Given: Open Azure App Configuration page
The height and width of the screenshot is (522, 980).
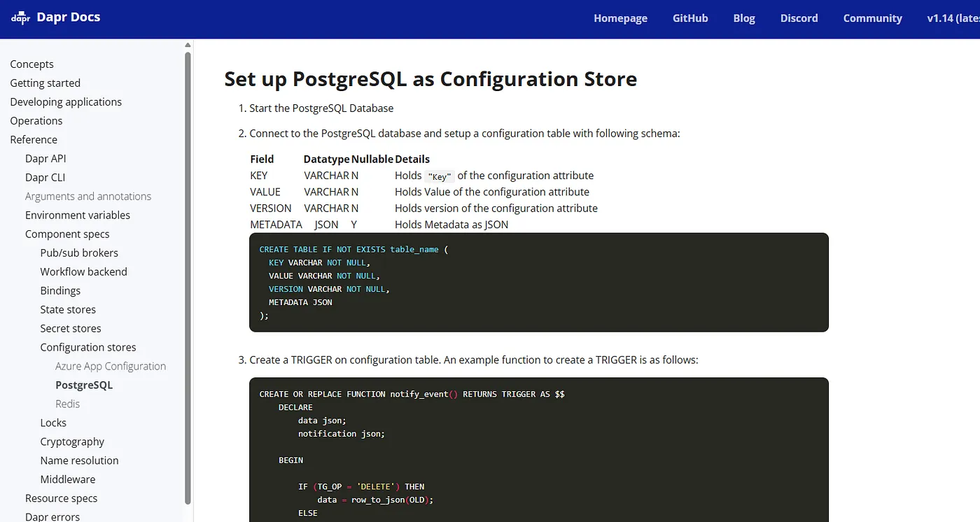Looking at the screenshot, I should tap(111, 366).
